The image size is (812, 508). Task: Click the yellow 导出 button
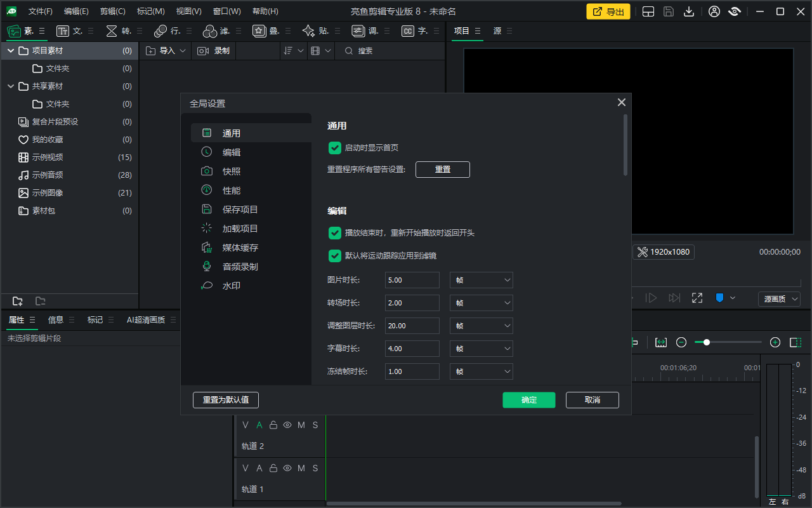pos(608,11)
